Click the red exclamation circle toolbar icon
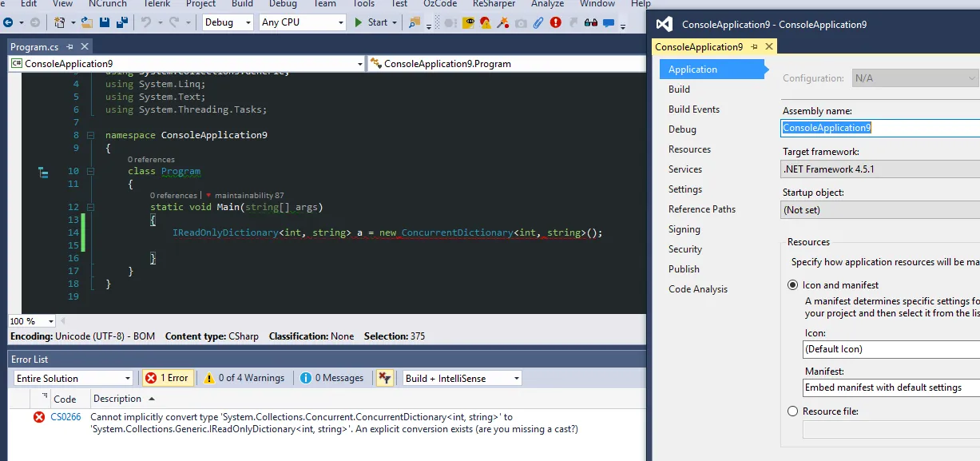The image size is (980, 461). [x=555, y=23]
